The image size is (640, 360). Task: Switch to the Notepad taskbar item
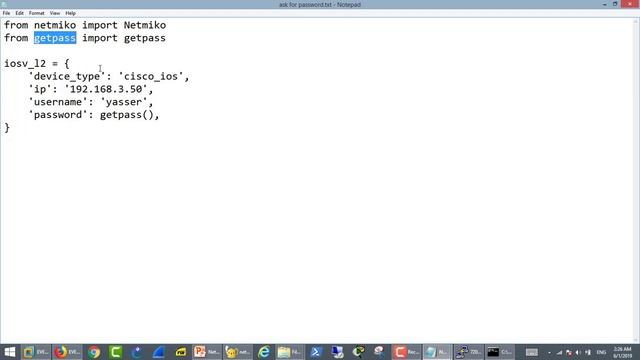click(x=437, y=352)
